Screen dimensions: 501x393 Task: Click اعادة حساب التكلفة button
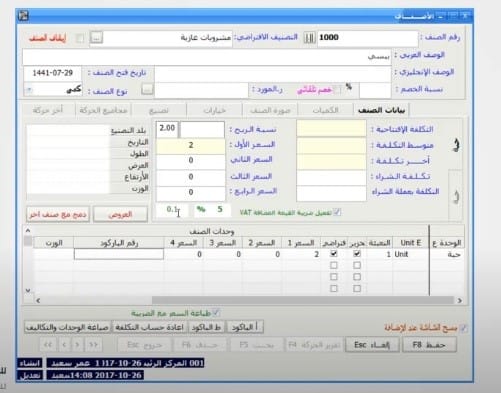pos(149,327)
